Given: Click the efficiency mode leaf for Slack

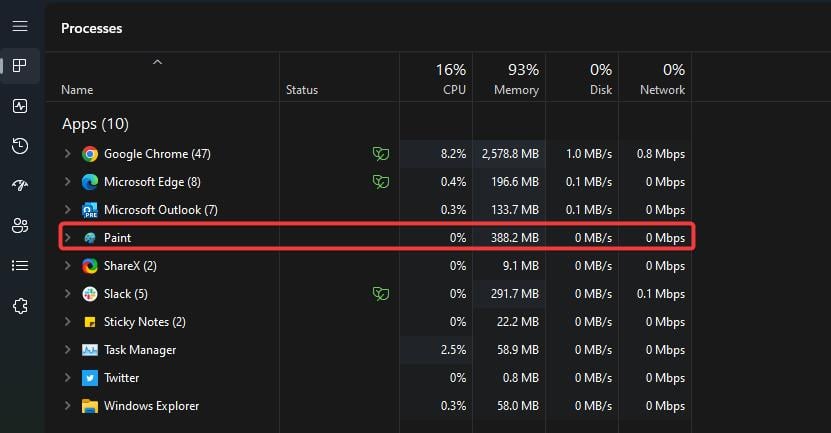Looking at the screenshot, I should click(379, 294).
